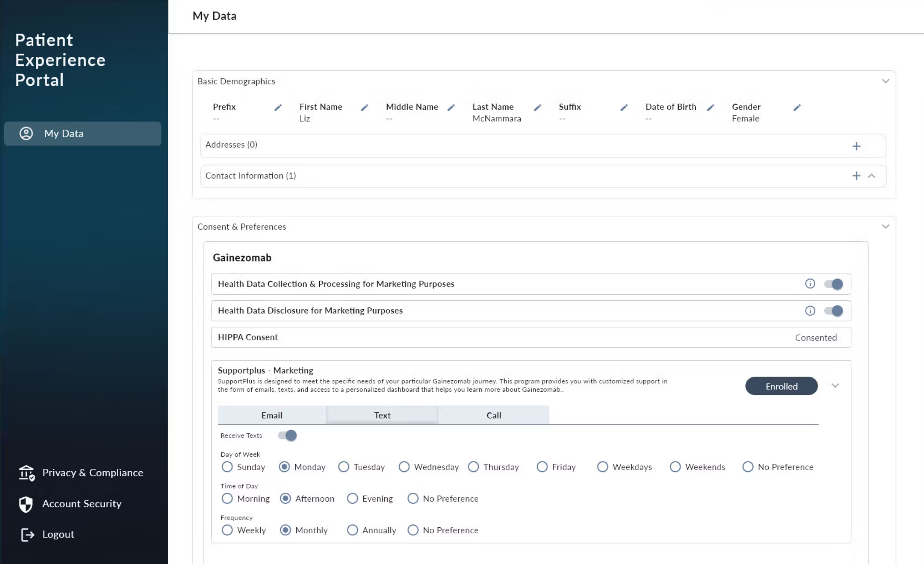Show info for Health Data Disclosure consent

(810, 311)
